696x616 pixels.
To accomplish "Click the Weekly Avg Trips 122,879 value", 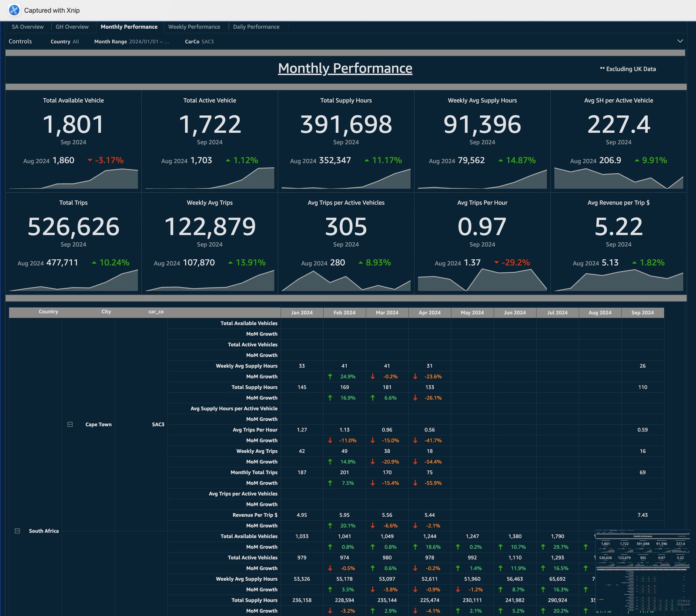I will [x=210, y=227].
